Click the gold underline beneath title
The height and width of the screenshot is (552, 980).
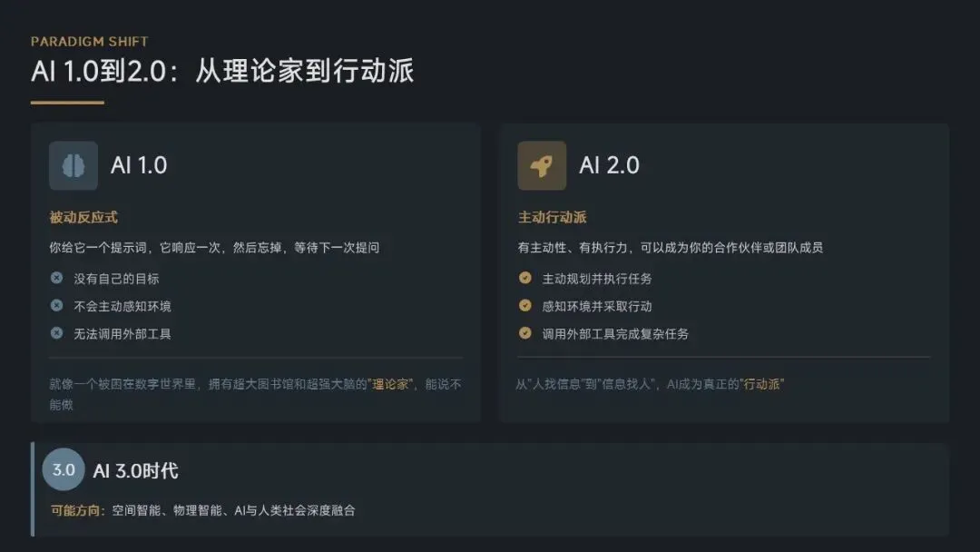pyautogui.click(x=67, y=103)
